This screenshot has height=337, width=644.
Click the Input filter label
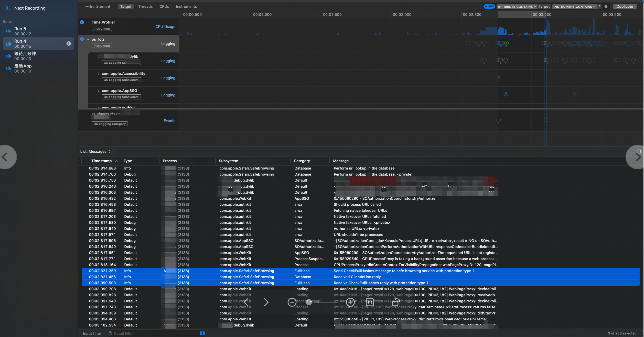coord(92,333)
